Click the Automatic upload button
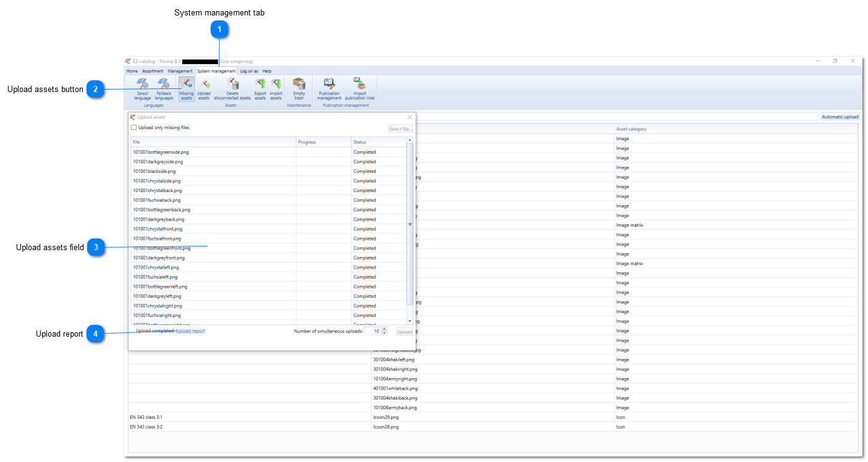This screenshot has width=868, height=462. pyautogui.click(x=840, y=117)
